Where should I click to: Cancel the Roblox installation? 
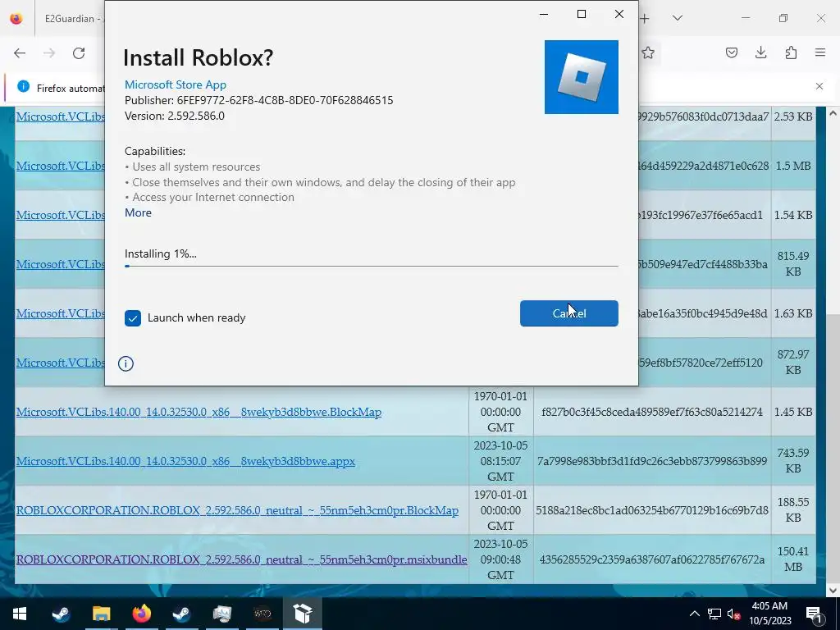[x=569, y=313]
